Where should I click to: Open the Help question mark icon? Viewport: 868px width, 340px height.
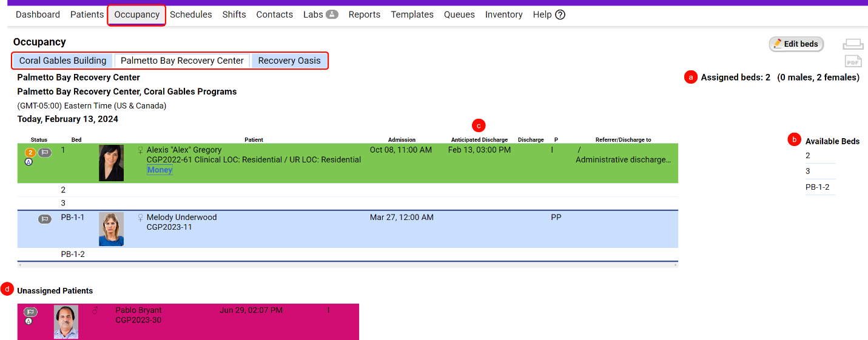pos(560,15)
